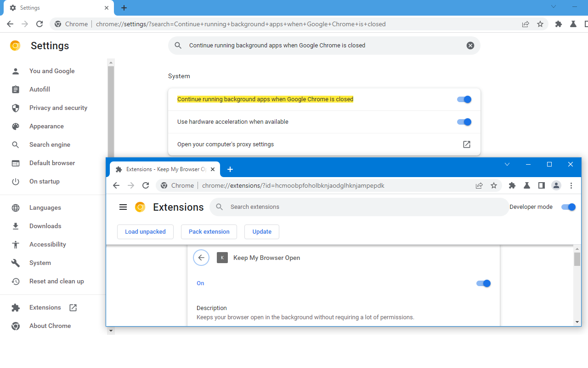Open the Extensions page hamburger menu
Viewport: 588px width, 368px height.
tap(123, 207)
